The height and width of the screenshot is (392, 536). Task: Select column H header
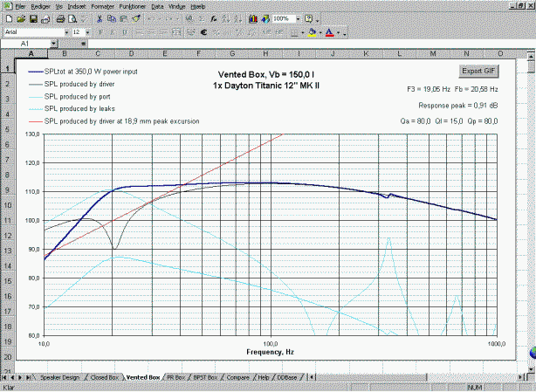pyautogui.click(x=265, y=53)
